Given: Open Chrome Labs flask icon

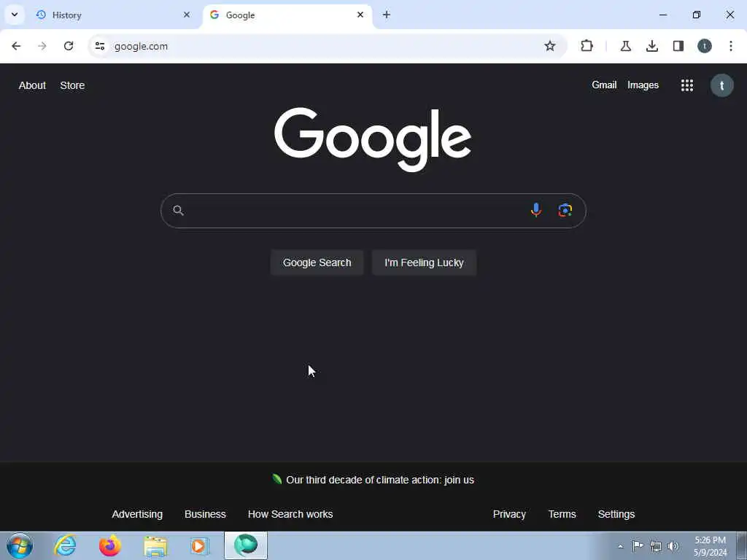Looking at the screenshot, I should [625, 46].
